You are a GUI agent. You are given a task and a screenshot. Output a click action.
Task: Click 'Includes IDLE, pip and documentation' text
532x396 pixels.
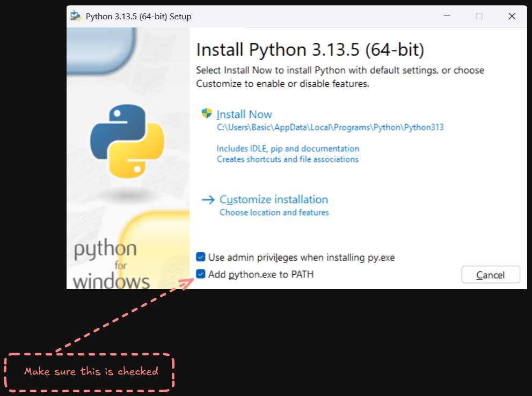(288, 149)
